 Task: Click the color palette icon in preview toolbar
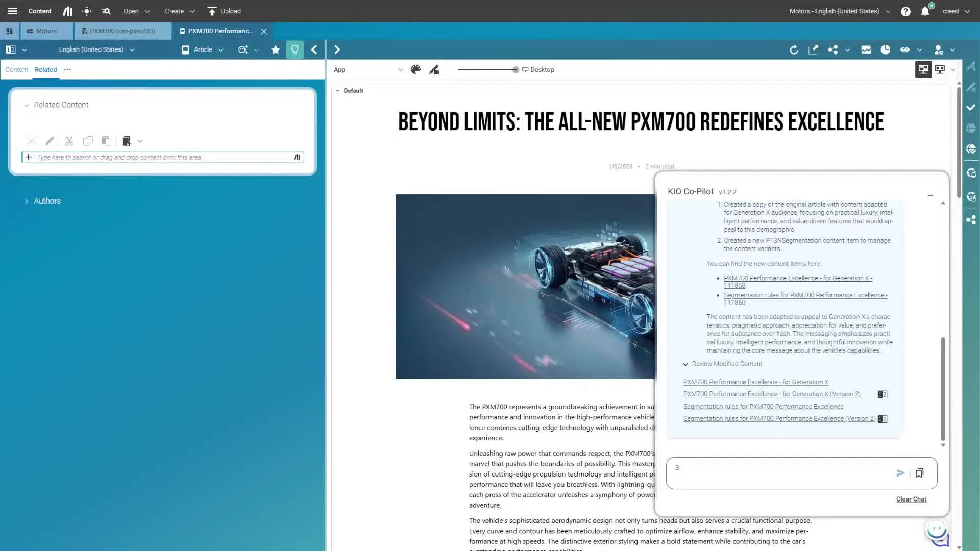pyautogui.click(x=415, y=70)
